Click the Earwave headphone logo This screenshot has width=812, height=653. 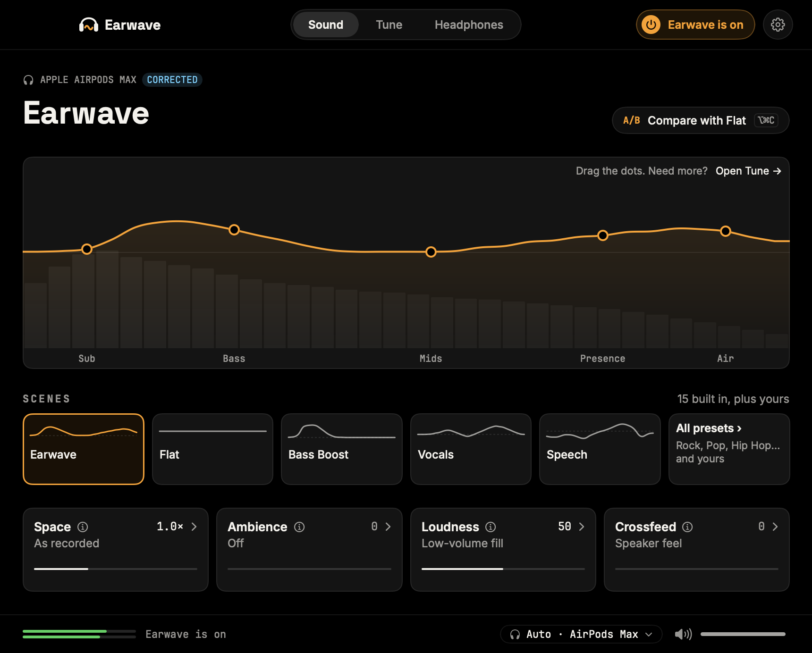pyautogui.click(x=89, y=25)
